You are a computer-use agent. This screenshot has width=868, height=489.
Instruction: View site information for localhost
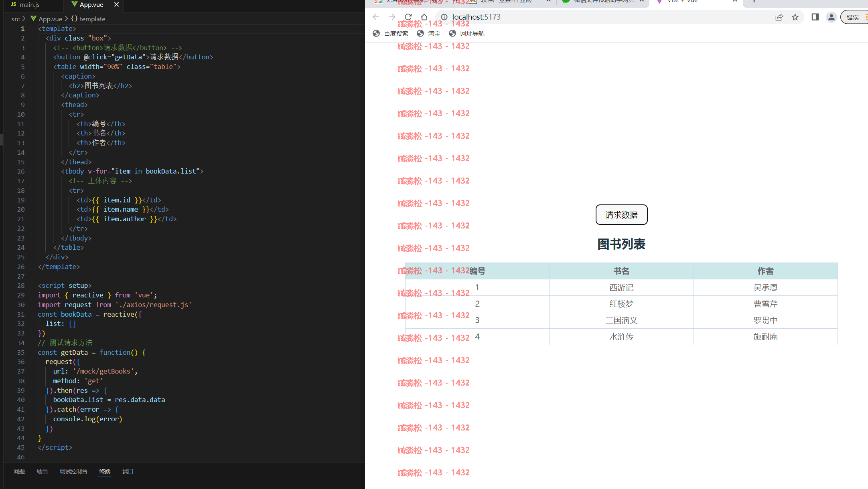(444, 17)
